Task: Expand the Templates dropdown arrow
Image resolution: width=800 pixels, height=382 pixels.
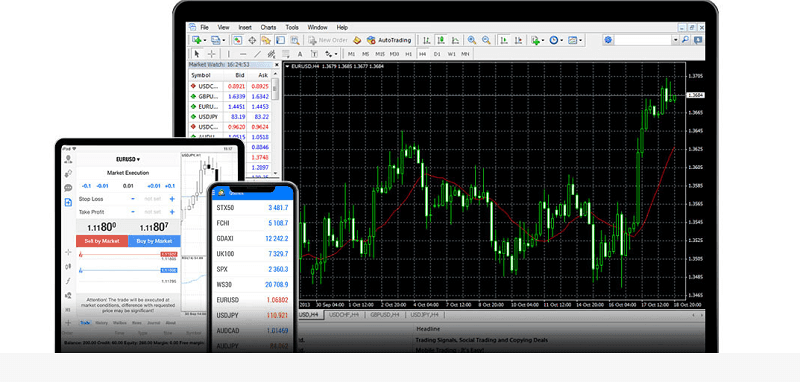Action: click(581, 40)
